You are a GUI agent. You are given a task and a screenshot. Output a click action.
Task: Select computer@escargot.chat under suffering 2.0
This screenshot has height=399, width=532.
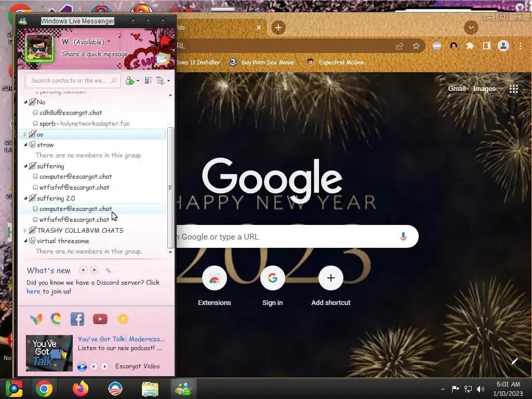click(x=92, y=209)
